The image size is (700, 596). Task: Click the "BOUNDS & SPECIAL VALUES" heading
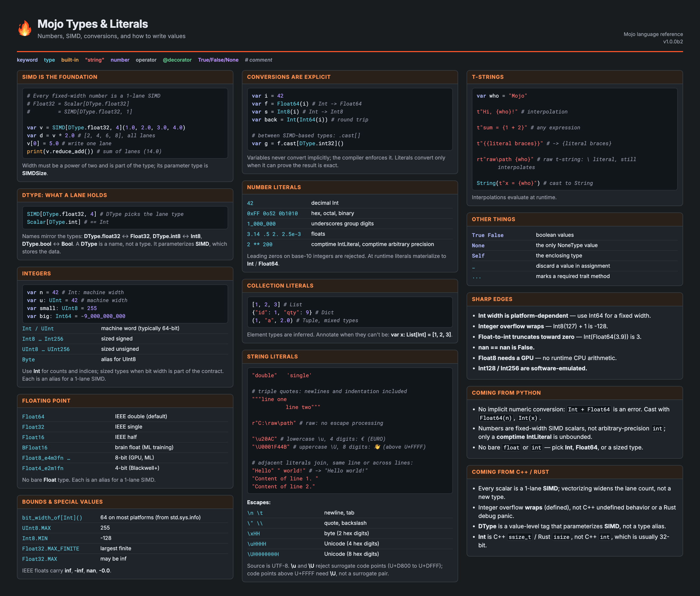pos(62,502)
